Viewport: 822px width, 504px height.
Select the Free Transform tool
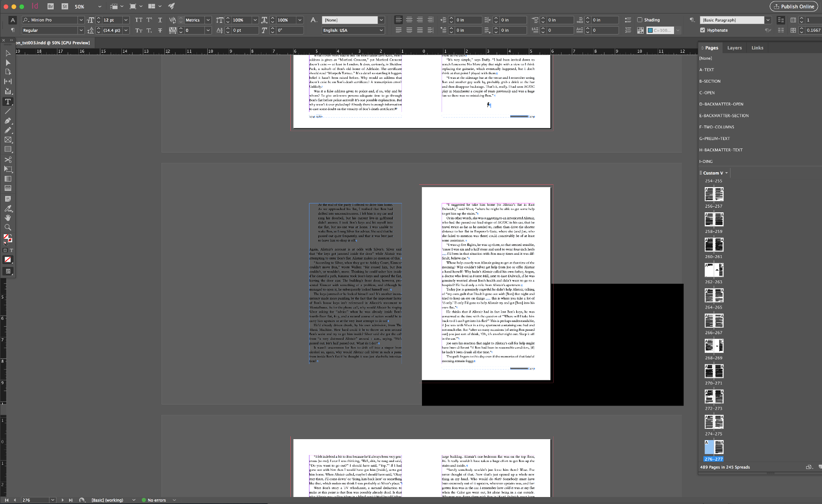click(x=8, y=169)
